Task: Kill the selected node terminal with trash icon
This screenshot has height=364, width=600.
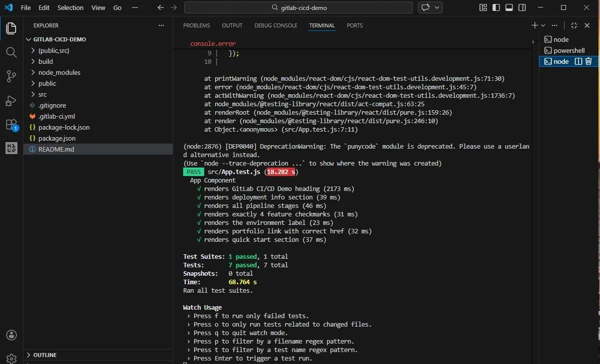Action: (589, 61)
